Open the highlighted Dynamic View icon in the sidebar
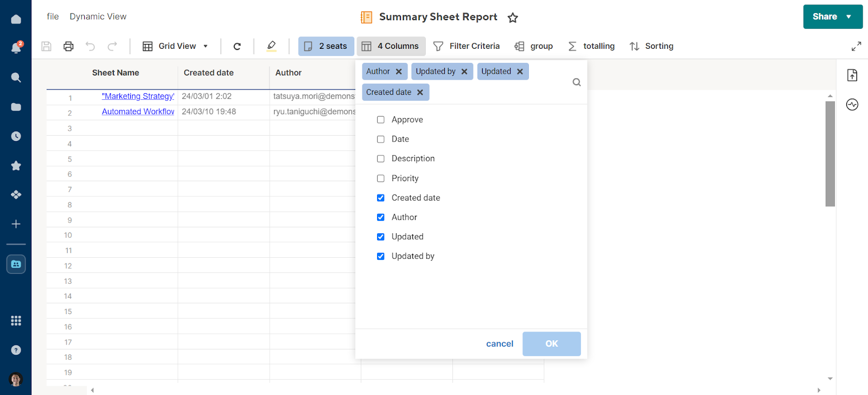This screenshot has width=868, height=395. pyautogui.click(x=16, y=264)
